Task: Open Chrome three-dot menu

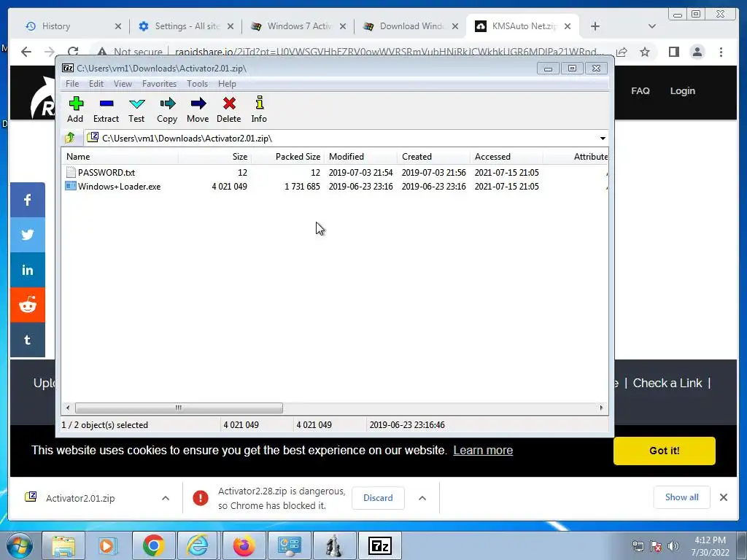Action: pyautogui.click(x=721, y=52)
